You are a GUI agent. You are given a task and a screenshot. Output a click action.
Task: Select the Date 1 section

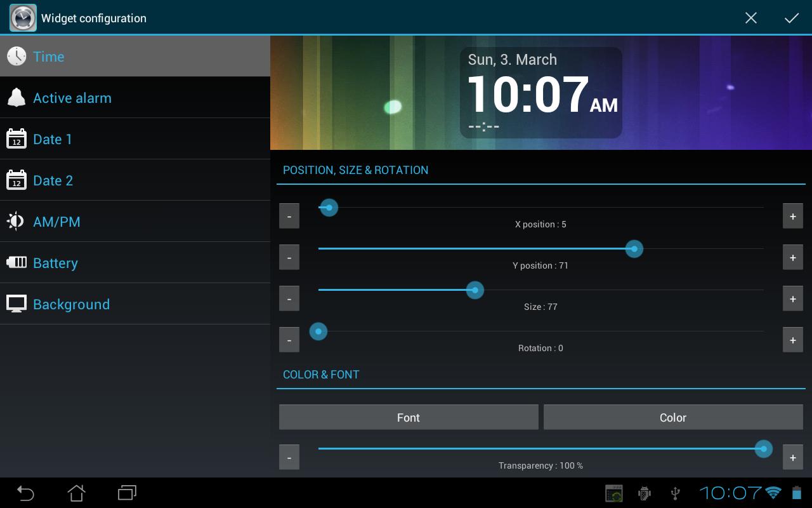(135, 139)
